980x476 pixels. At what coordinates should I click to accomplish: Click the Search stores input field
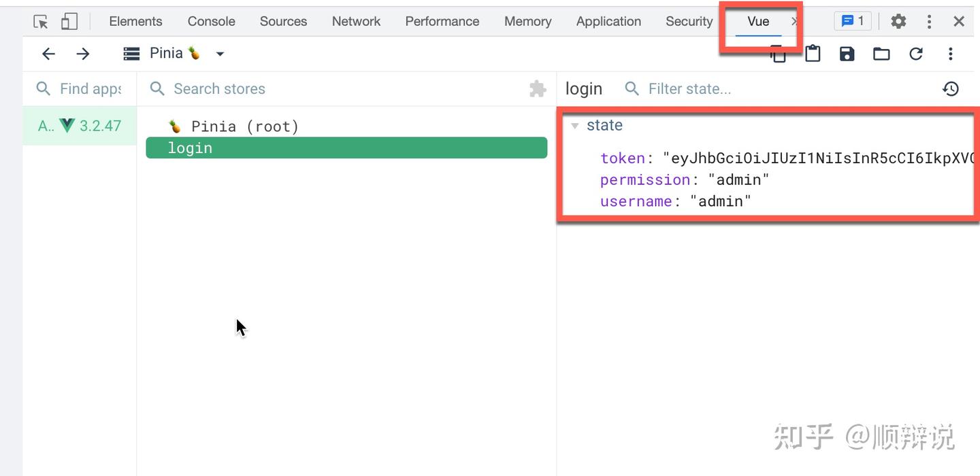pyautogui.click(x=340, y=88)
